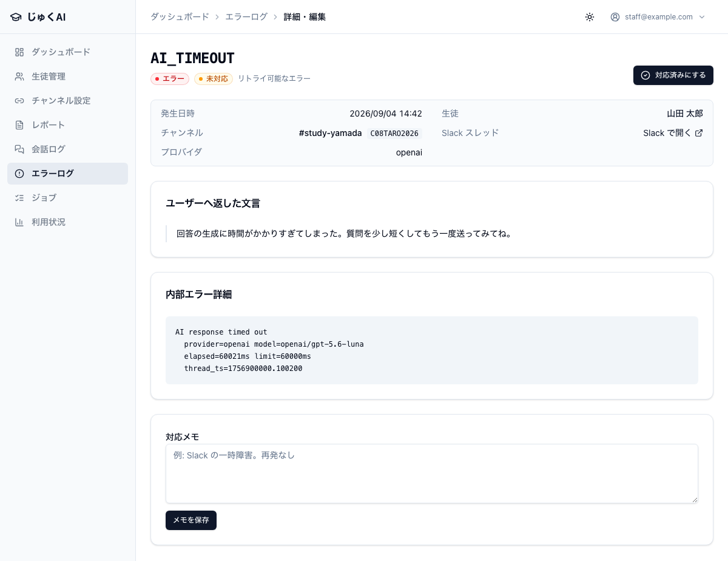Click the line AI response timed out

(x=221, y=332)
